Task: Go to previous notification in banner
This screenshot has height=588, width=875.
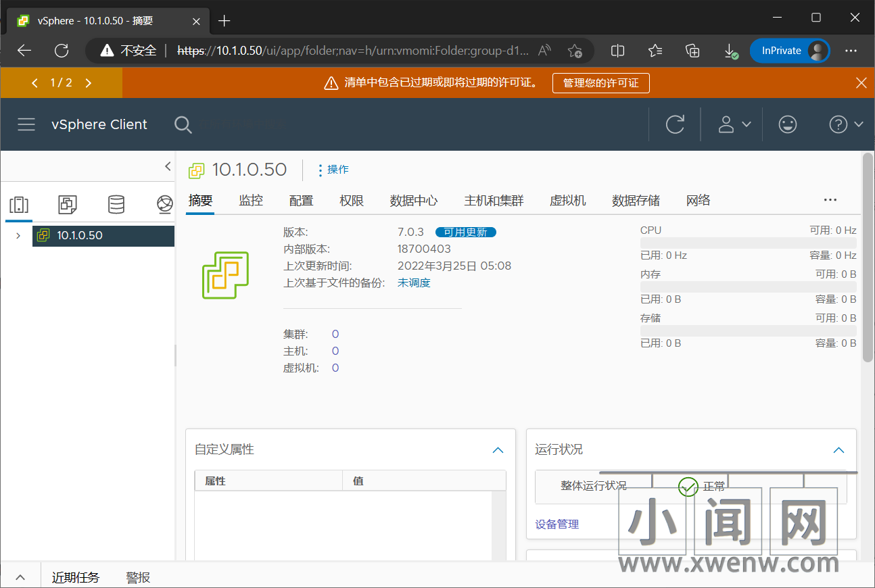Action: [x=34, y=83]
